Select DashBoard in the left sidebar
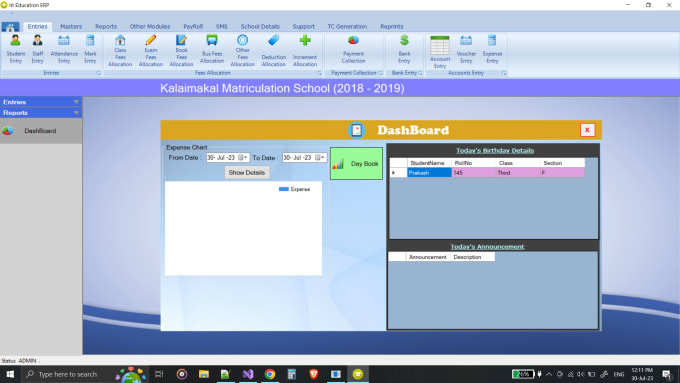Screen dimensions: 680x383 point(40,131)
